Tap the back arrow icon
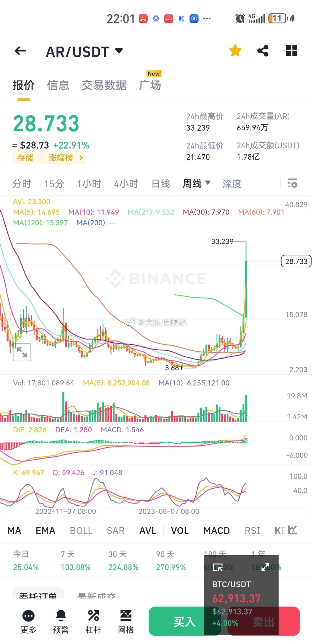 tap(21, 51)
